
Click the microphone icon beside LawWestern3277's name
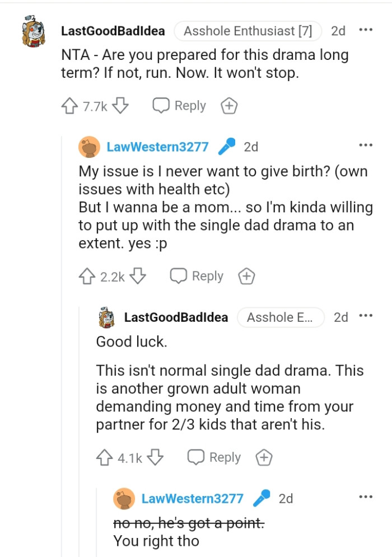tap(226, 147)
